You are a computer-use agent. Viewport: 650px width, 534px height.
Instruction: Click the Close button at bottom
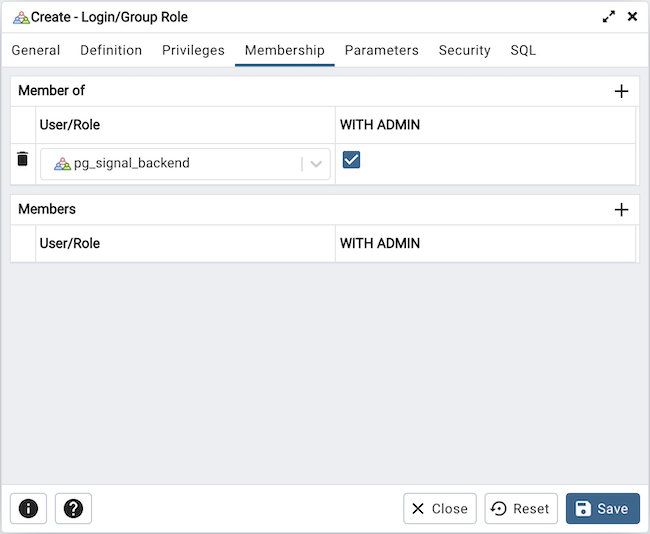pyautogui.click(x=440, y=508)
